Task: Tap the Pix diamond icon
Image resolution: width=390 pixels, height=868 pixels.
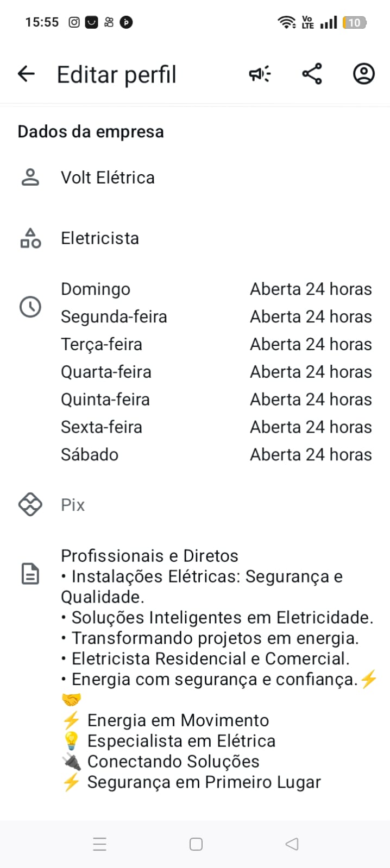Action: (x=30, y=504)
